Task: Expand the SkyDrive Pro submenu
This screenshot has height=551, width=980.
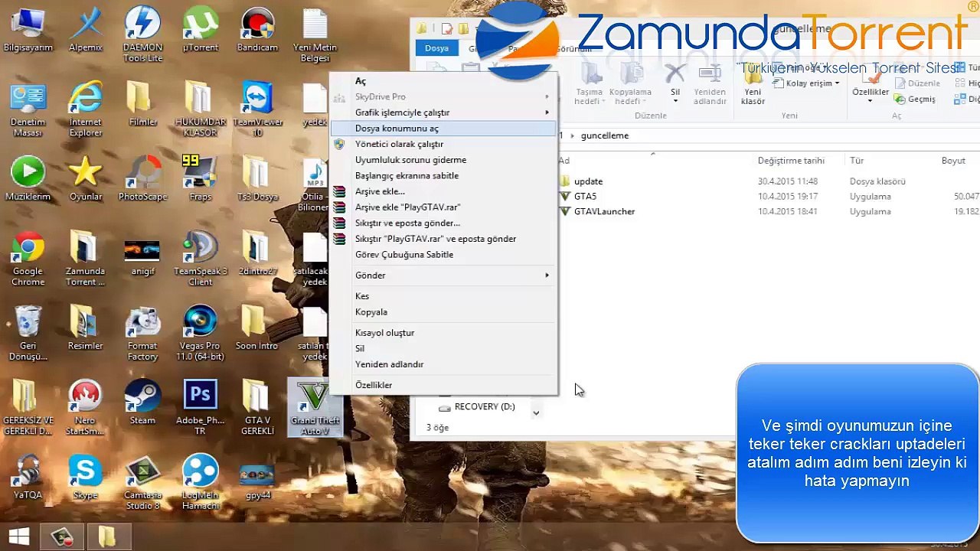Action: click(443, 97)
